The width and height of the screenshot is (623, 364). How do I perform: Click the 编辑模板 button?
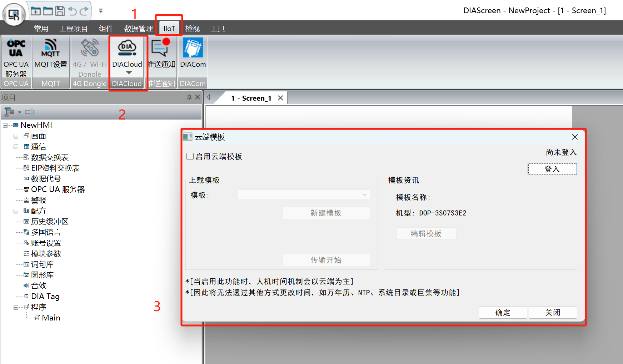click(426, 234)
